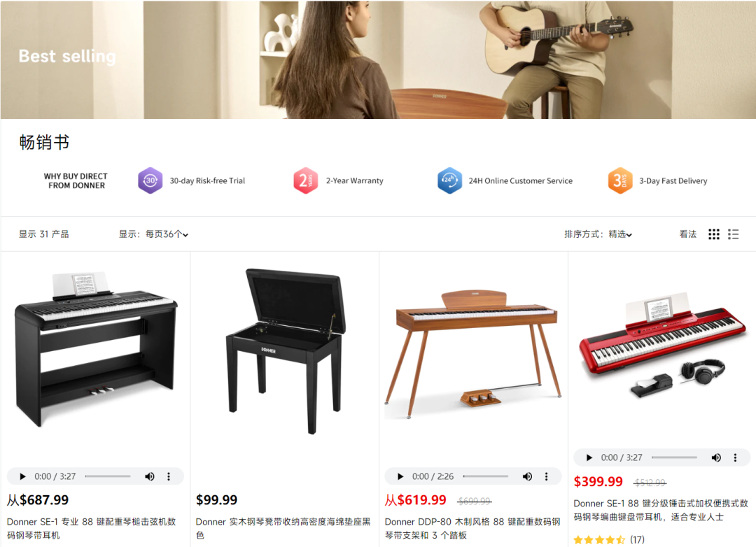Open the items per page dropdown
This screenshot has width=756, height=547.
[x=167, y=234]
